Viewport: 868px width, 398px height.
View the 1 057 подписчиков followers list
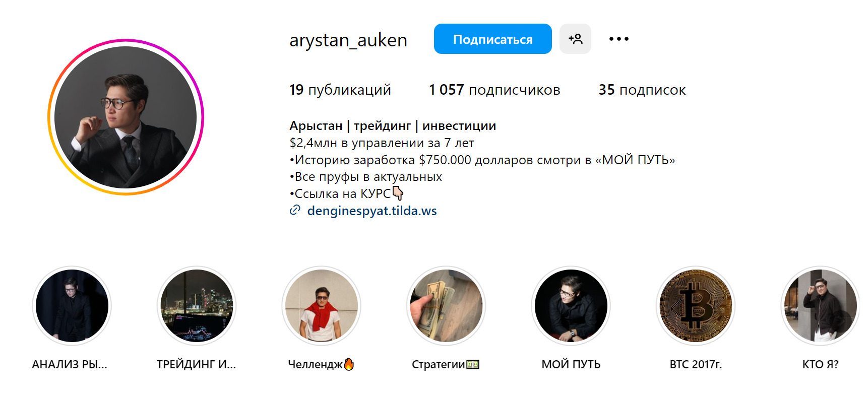[494, 90]
